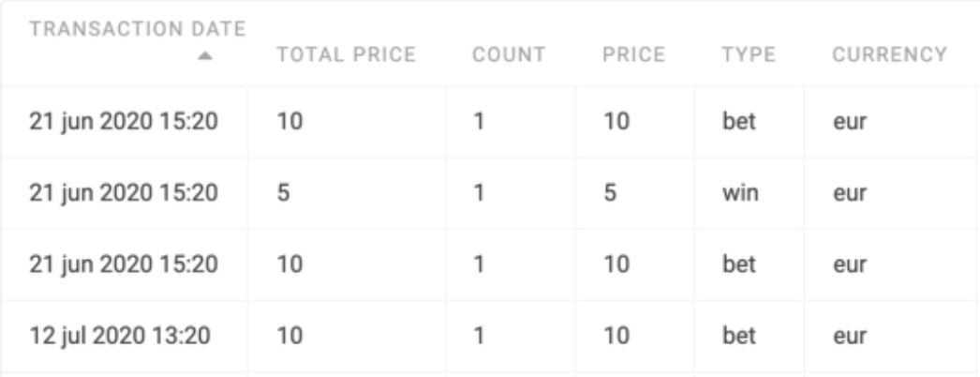Click price 5 cell in win row
980x377 pixels.
(609, 193)
